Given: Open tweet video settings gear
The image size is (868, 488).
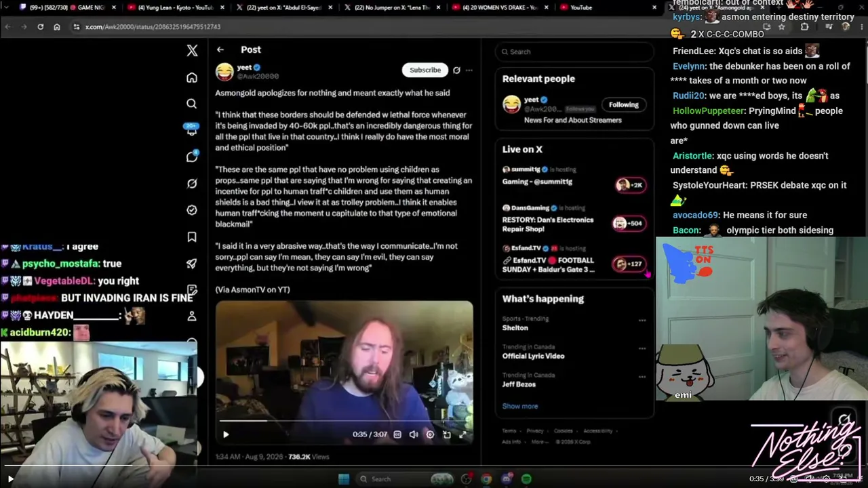Looking at the screenshot, I should 430,434.
